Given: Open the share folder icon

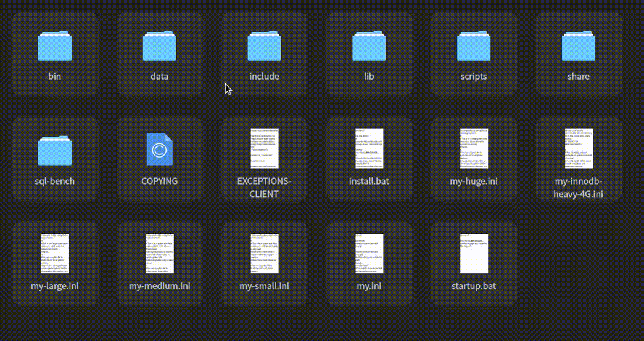Looking at the screenshot, I should coord(578,46).
